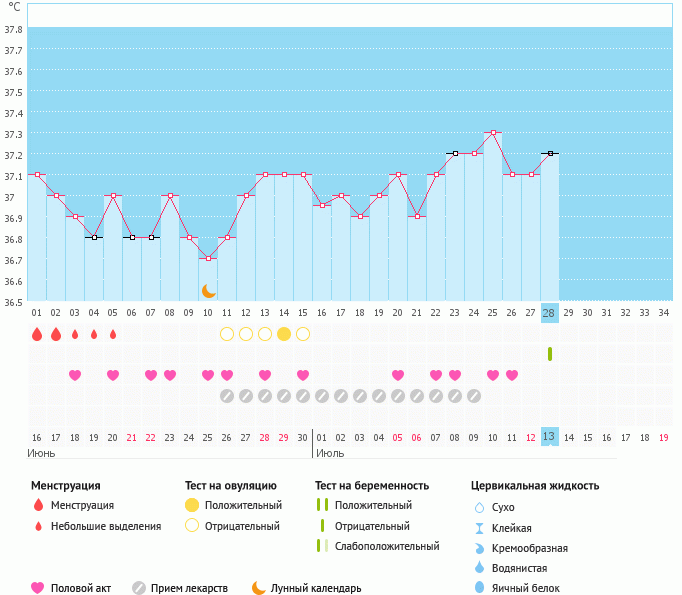Viewport: 682px width, 595px height.
Task: Click the heart icon on cycle day 26
Action: (x=512, y=375)
